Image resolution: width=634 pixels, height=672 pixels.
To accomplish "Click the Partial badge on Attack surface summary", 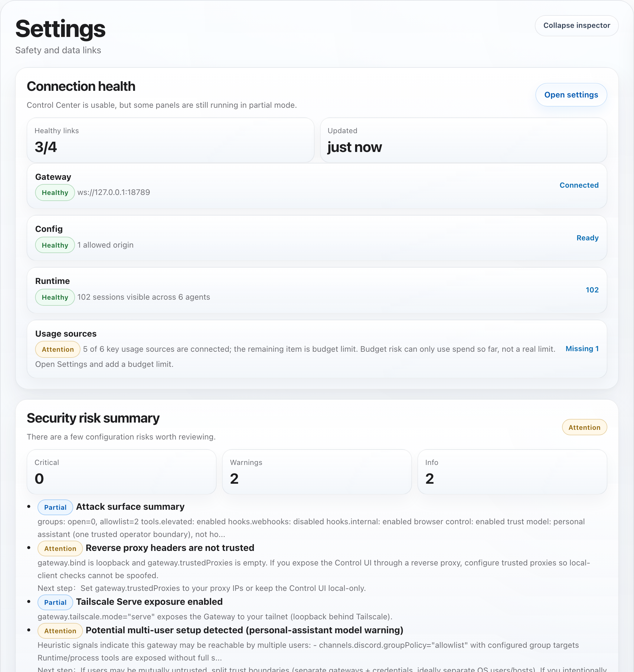I will 55,507.
